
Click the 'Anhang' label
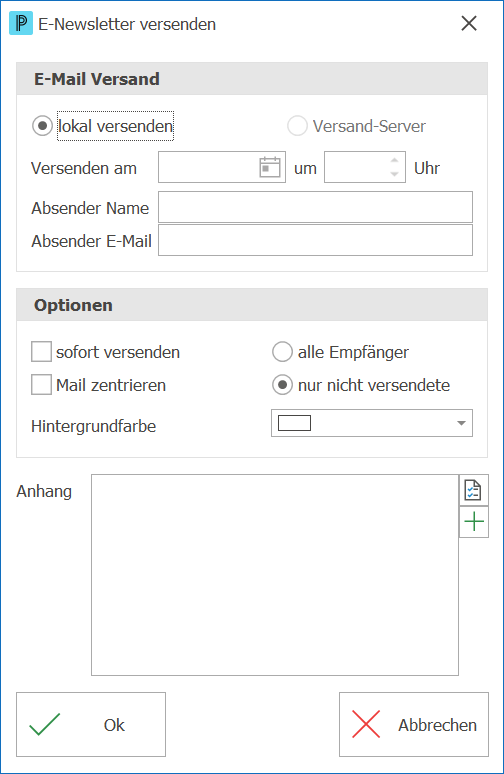44,491
